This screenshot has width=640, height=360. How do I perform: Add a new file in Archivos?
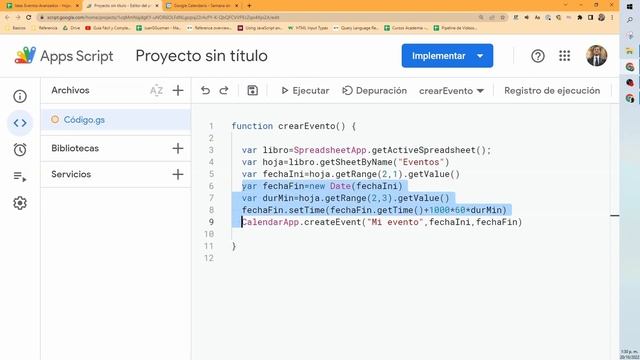[x=178, y=90]
